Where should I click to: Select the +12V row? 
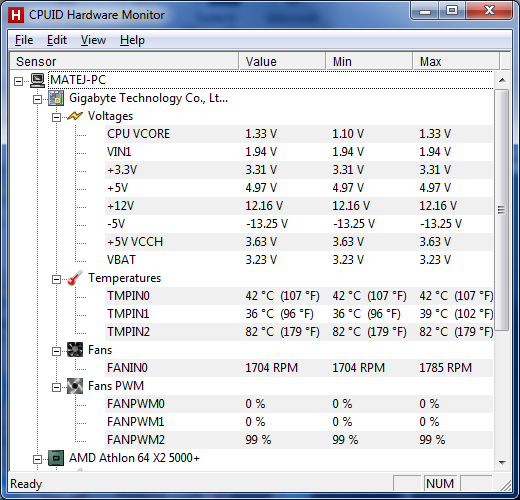[299, 206]
